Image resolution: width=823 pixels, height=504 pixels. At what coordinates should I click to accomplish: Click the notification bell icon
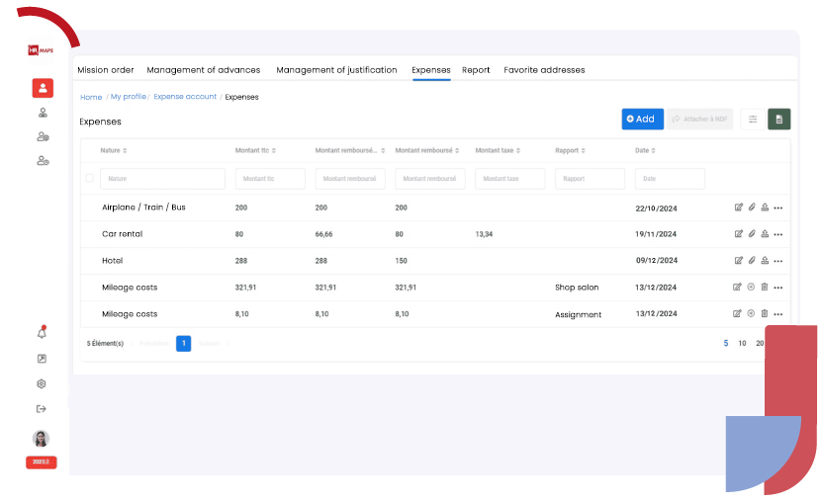click(x=42, y=332)
